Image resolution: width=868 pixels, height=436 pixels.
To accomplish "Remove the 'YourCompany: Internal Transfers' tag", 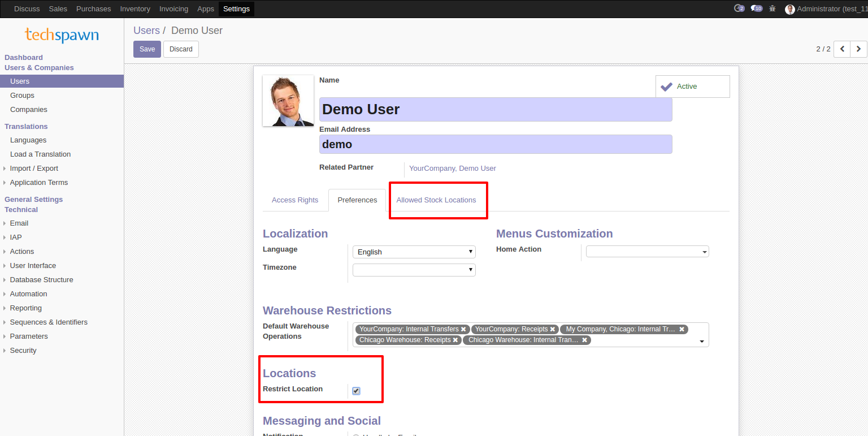I will [463, 329].
